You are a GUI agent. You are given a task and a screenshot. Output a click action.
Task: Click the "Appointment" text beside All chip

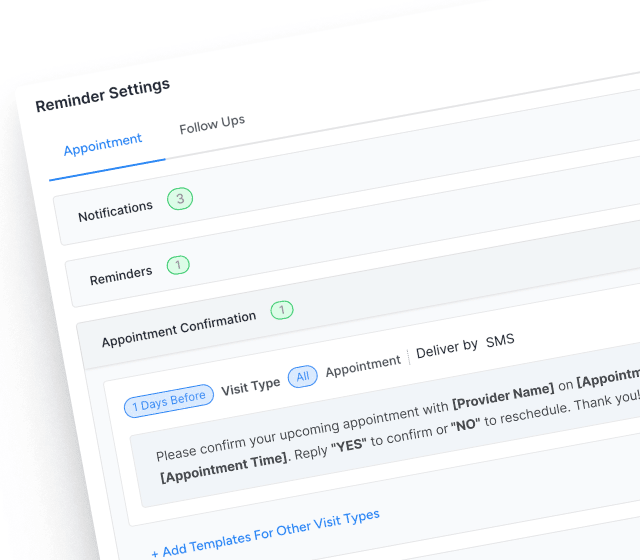(x=363, y=366)
